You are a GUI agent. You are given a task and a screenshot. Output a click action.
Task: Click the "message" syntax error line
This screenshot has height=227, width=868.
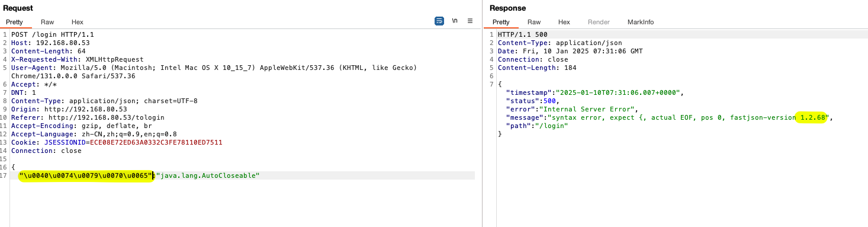click(x=669, y=117)
